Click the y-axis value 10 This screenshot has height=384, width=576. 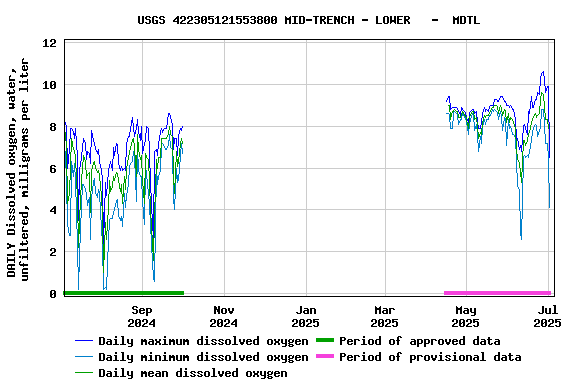tap(50, 85)
